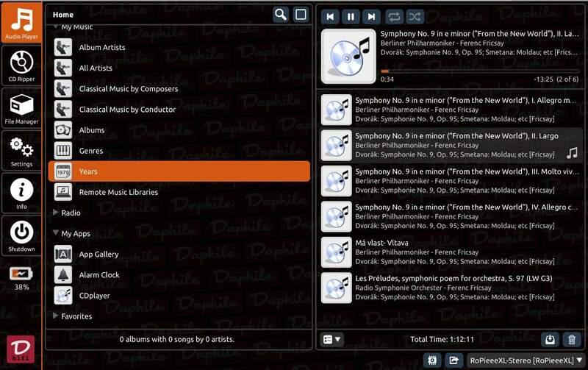This screenshot has width=588, height=370.
Task: Click the save playlist icon
Action: [550, 339]
